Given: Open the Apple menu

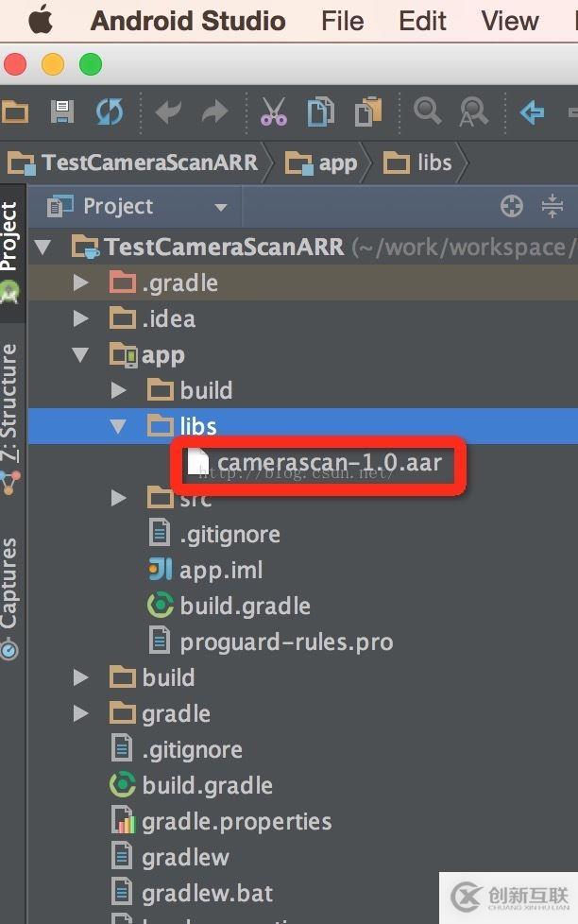Looking at the screenshot, I should coord(41,21).
